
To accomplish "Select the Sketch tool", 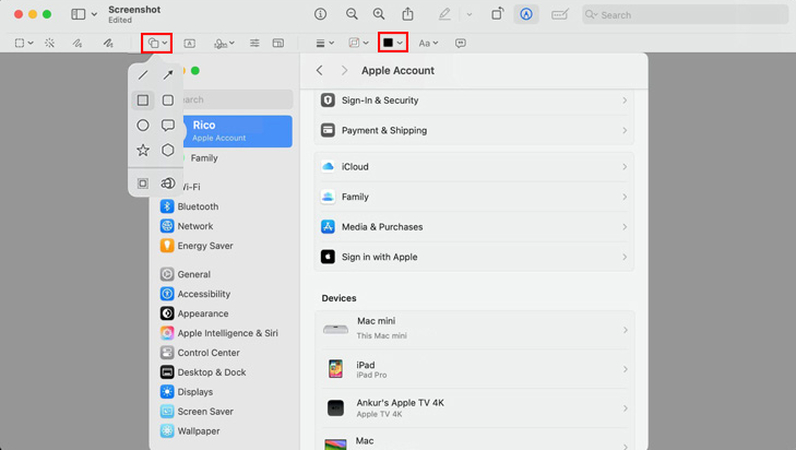I will click(x=77, y=43).
